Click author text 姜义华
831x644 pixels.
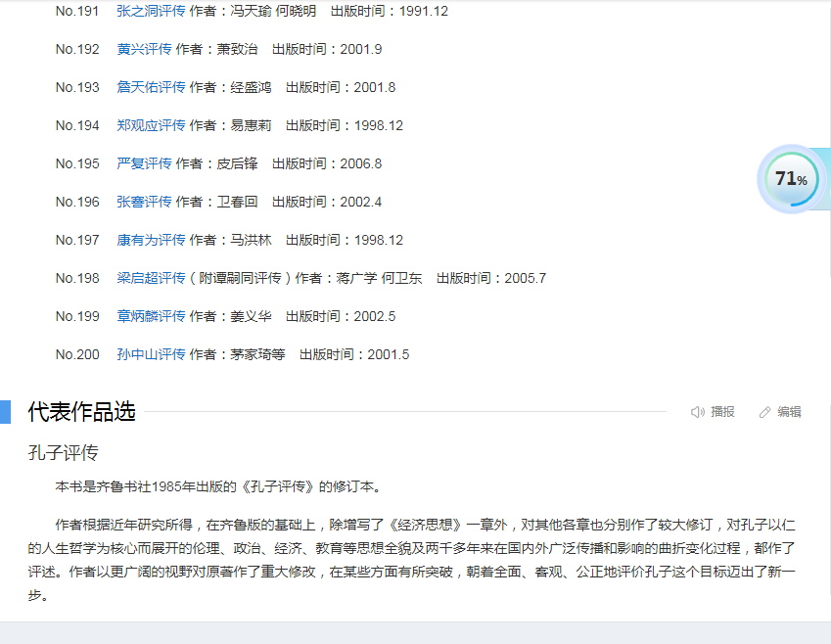251,316
